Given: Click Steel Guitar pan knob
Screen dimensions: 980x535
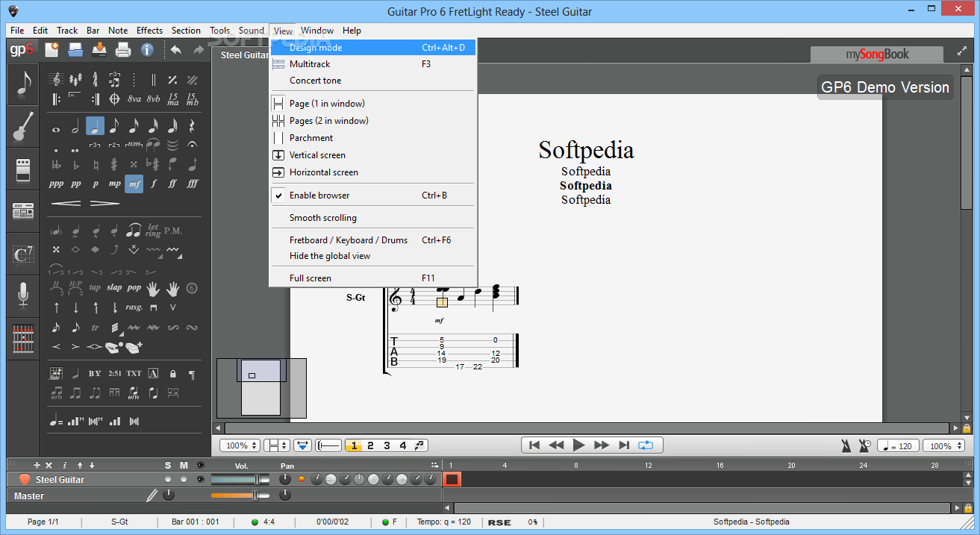Looking at the screenshot, I should point(284,479).
